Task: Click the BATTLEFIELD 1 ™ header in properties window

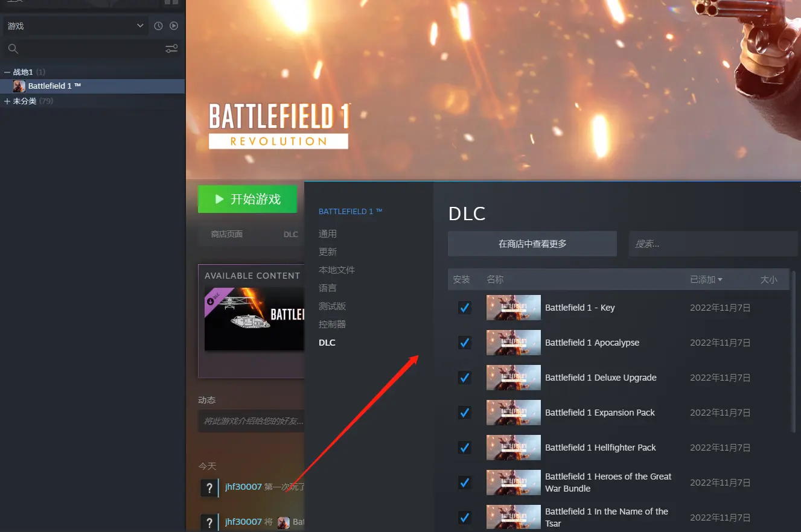Action: pos(351,212)
